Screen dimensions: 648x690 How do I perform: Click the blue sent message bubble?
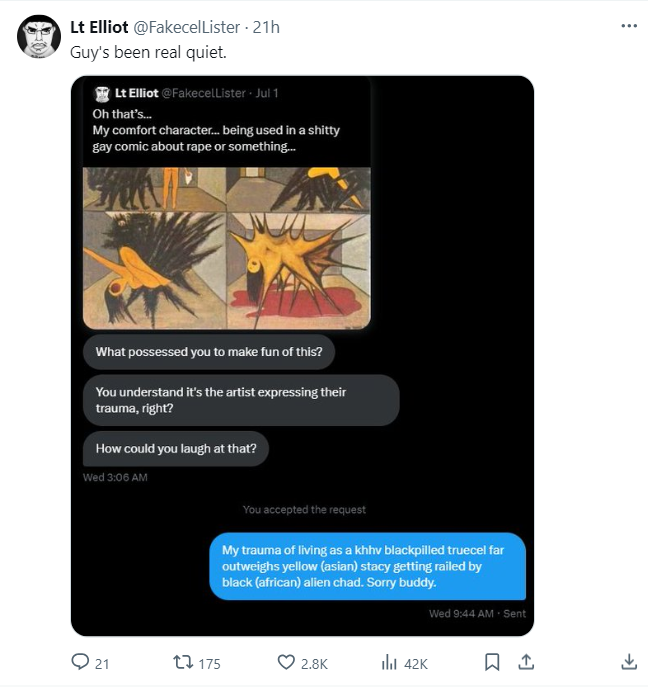click(x=367, y=566)
